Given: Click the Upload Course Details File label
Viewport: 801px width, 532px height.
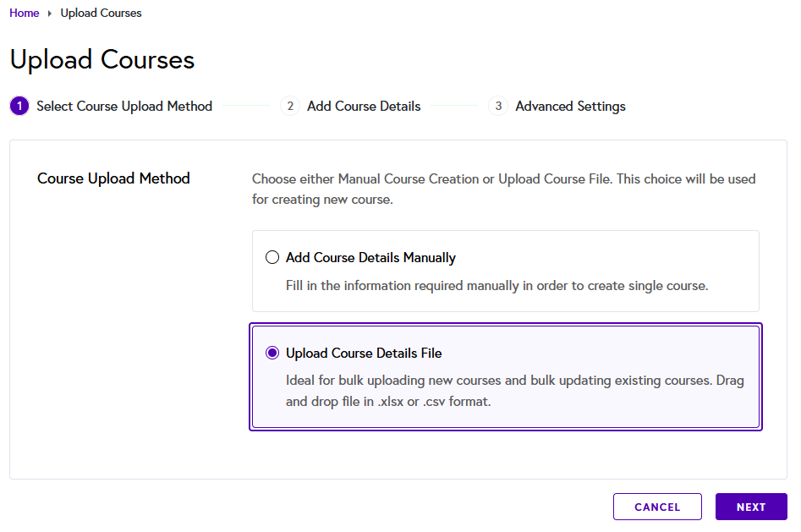Looking at the screenshot, I should (x=364, y=353).
